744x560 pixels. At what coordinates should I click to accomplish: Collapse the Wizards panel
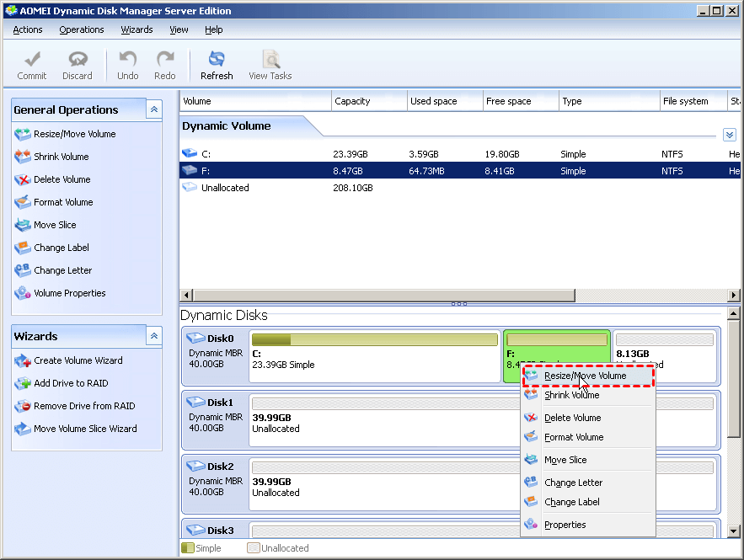[x=153, y=336]
